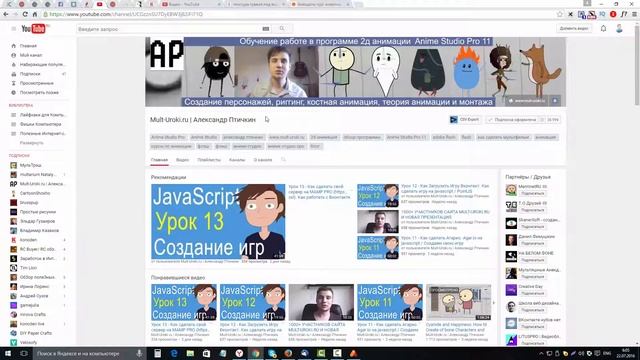Click the microphone icon in taskbar search
This screenshot has height=360, width=640.
click(139, 353)
